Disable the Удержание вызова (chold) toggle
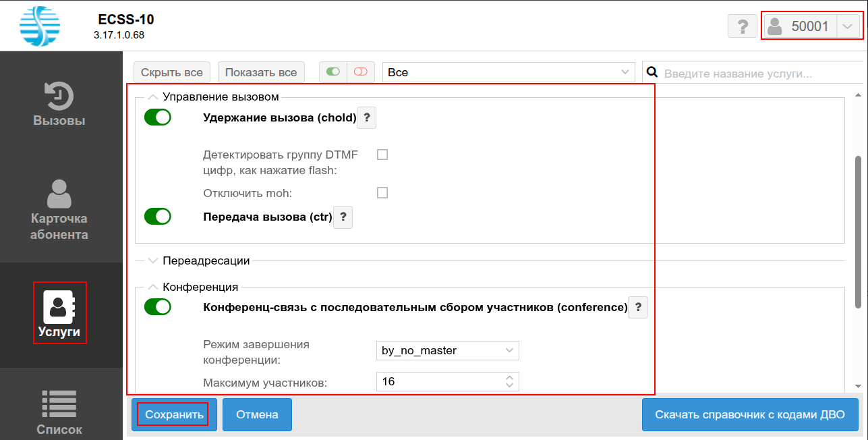The width and height of the screenshot is (868, 440). (x=158, y=117)
